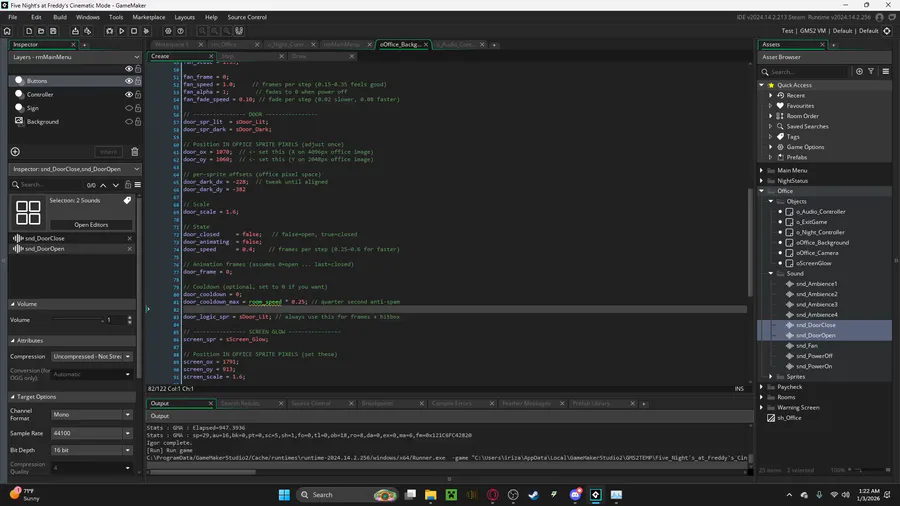Go to next Inspector search result
The width and height of the screenshot is (900, 506).
coord(115,185)
